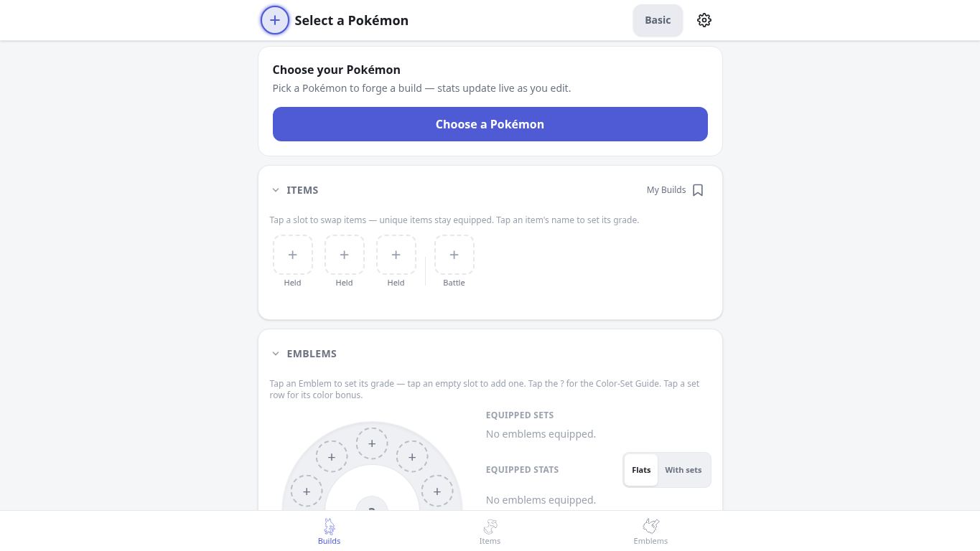
Task: Add an item to the first Held slot
Action: tap(292, 255)
